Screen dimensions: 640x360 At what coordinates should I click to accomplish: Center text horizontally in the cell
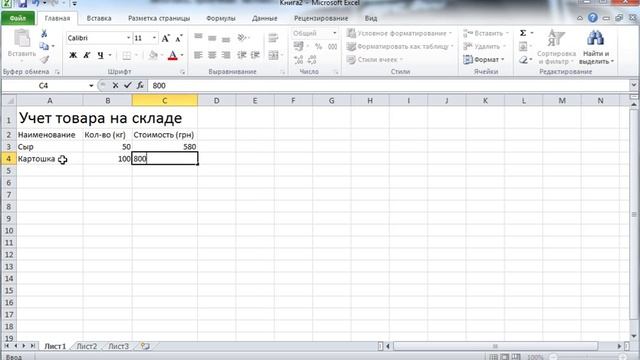click(x=212, y=55)
